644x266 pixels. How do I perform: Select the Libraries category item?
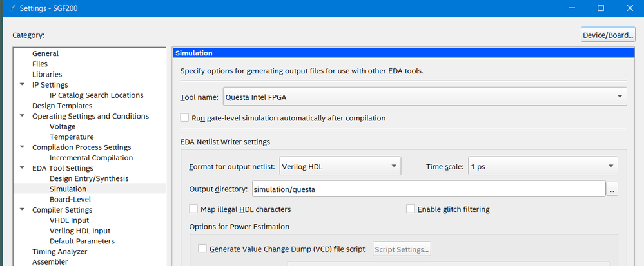click(47, 74)
